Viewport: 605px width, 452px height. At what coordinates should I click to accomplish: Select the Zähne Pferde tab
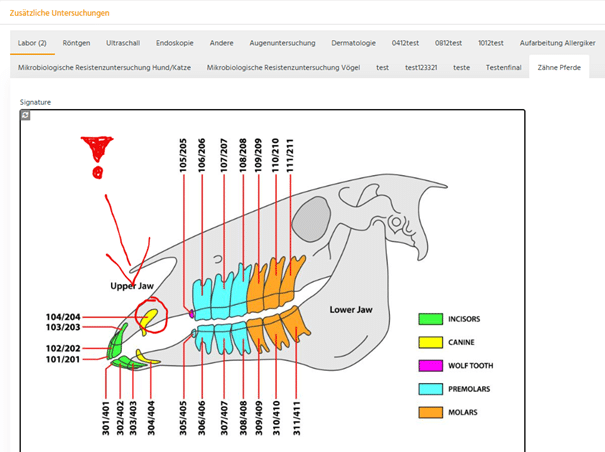tap(562, 67)
